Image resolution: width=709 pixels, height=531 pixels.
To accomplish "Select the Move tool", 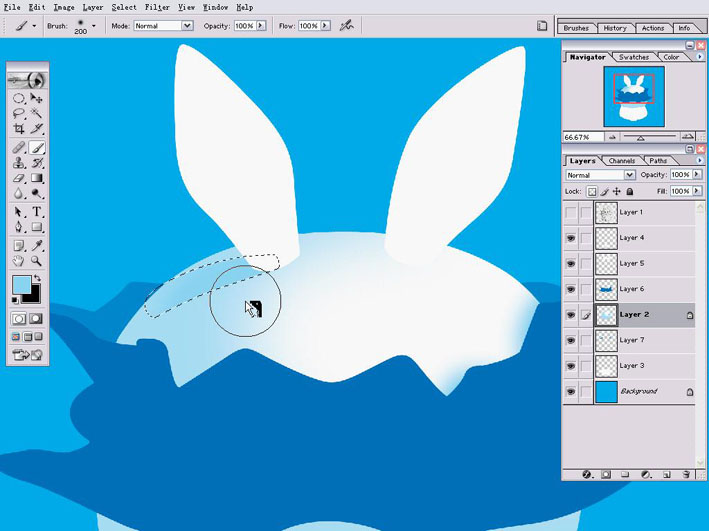I will (37, 98).
